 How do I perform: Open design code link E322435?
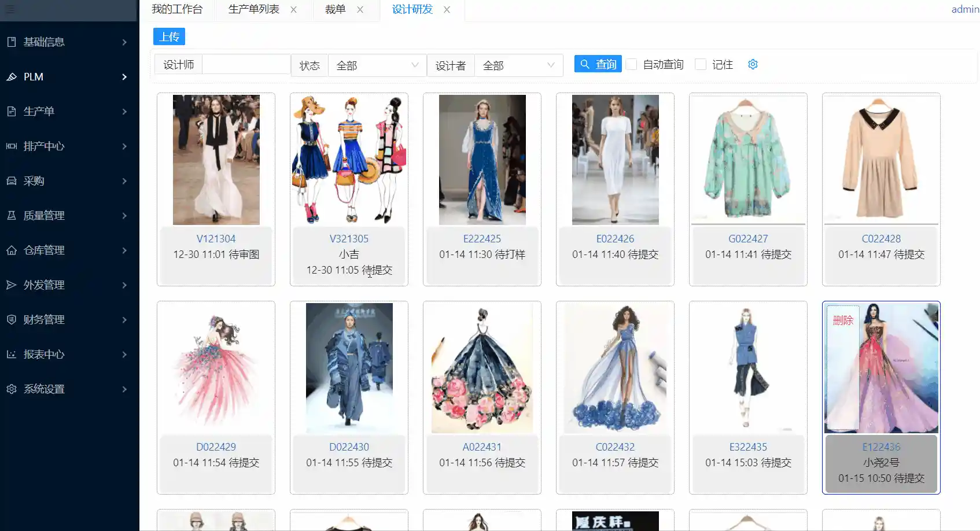click(748, 447)
